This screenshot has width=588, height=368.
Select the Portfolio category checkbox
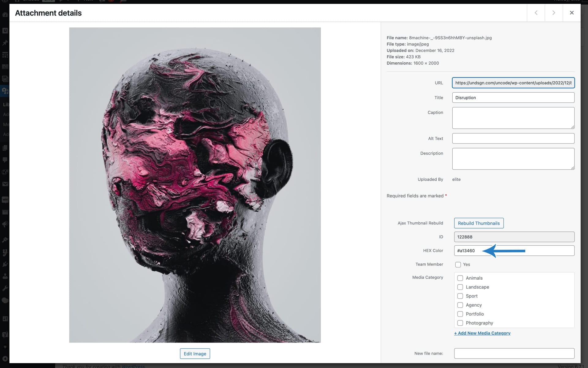(460, 314)
